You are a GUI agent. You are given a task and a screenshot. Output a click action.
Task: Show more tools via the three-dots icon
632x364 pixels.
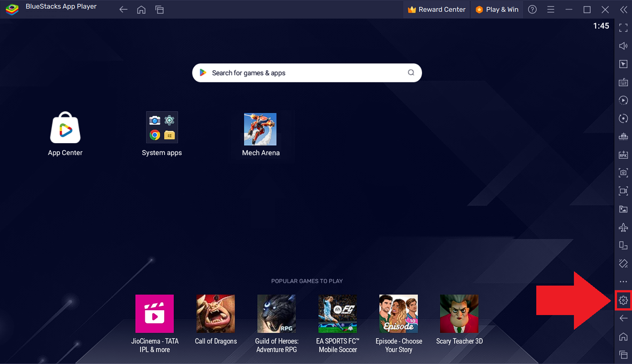coord(623,282)
